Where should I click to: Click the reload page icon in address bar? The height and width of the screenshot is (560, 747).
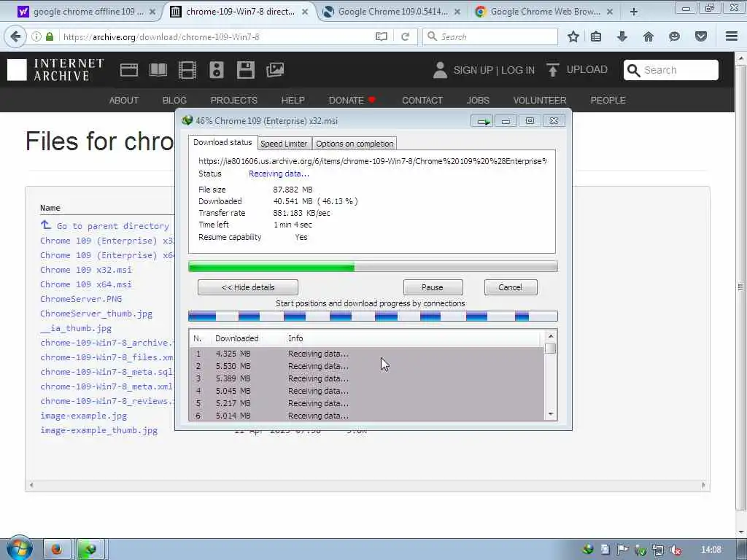click(x=406, y=36)
